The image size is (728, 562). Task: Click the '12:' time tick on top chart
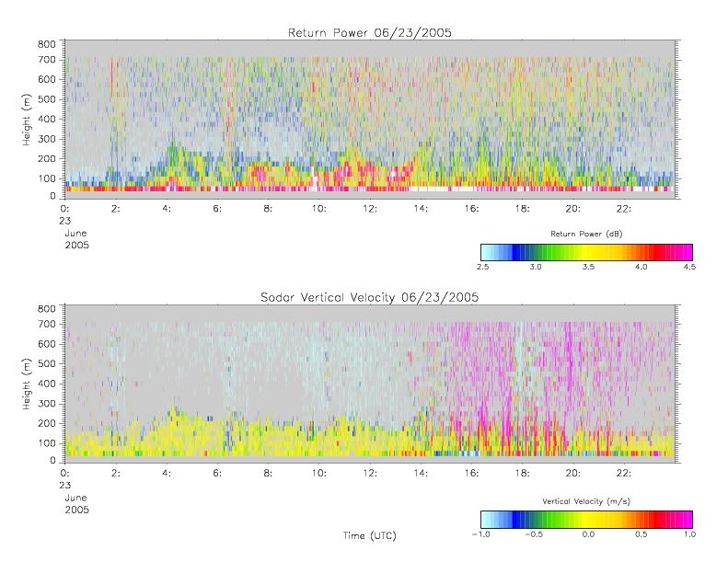click(x=370, y=209)
